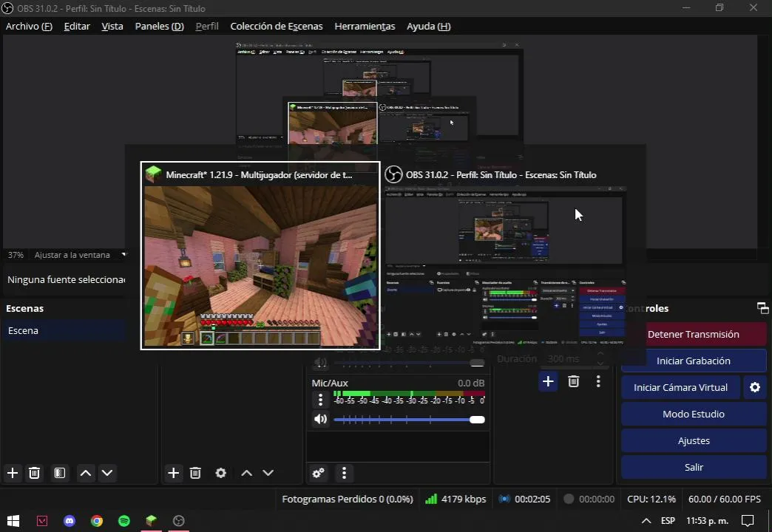Screen dimensions: 772x532
Task: Click the ESP language indicator in taskbar
Action: pyautogui.click(x=668, y=521)
